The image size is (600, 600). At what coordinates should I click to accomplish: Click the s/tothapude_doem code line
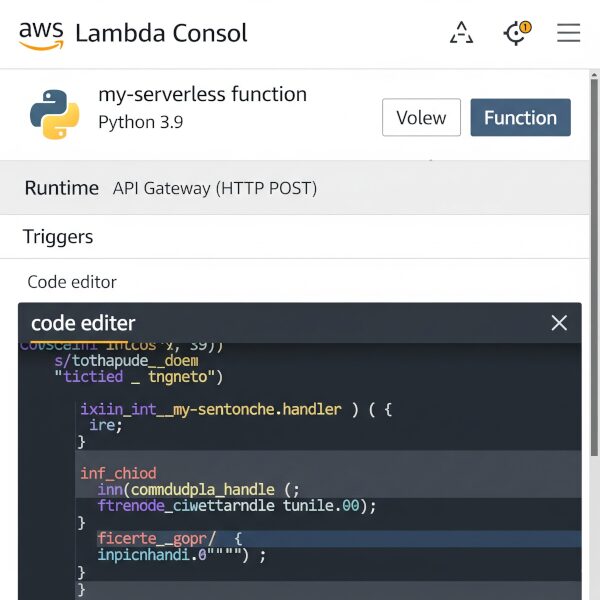pos(126,360)
